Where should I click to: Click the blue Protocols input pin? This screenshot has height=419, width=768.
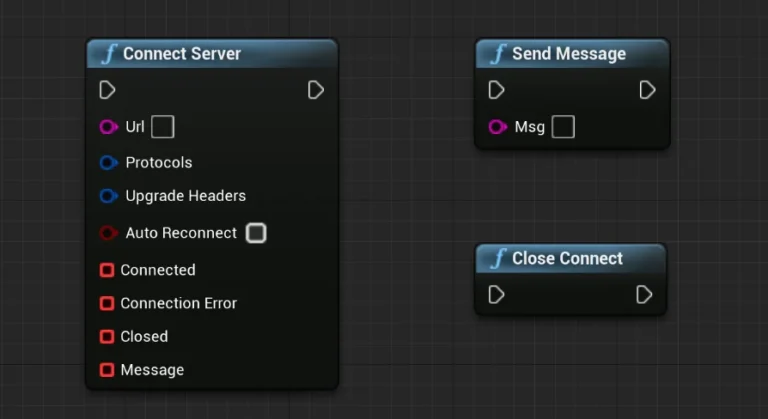click(x=108, y=163)
